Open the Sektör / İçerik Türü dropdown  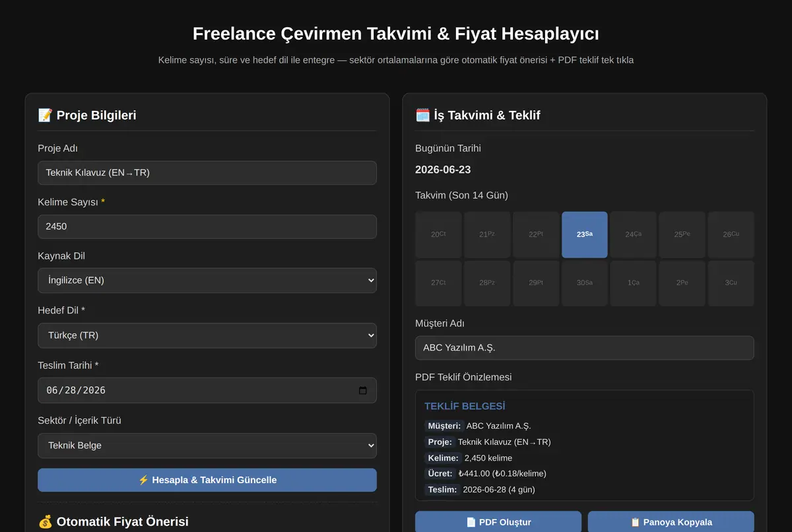tap(207, 446)
